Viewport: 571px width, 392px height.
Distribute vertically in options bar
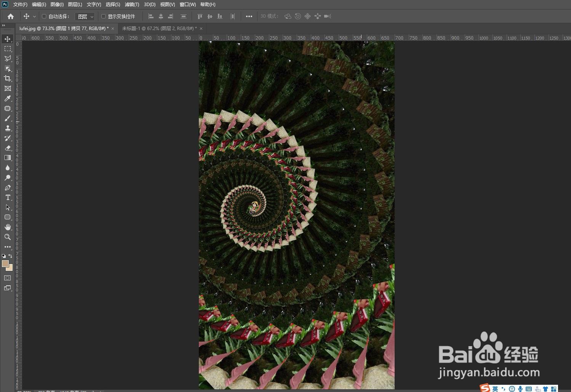183,16
